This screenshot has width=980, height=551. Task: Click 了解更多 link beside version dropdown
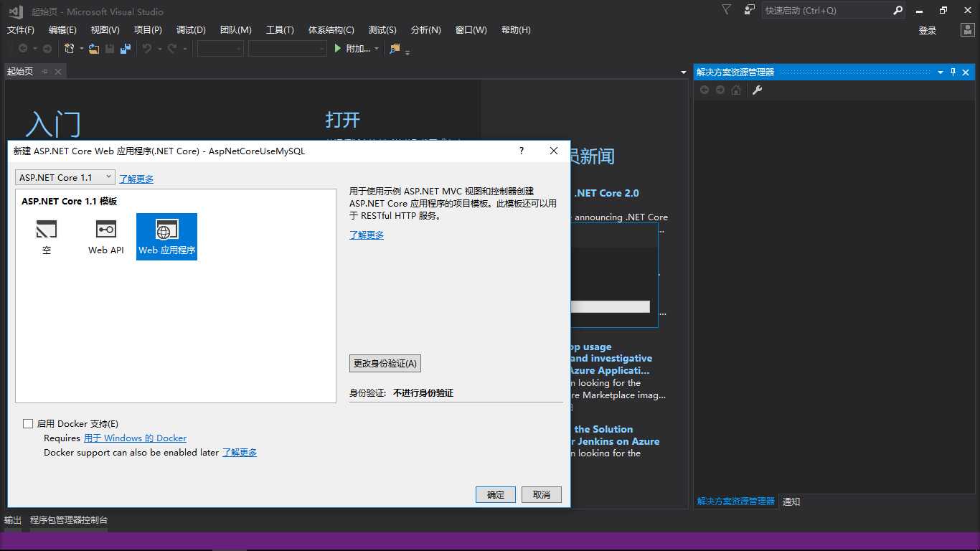[x=136, y=179]
